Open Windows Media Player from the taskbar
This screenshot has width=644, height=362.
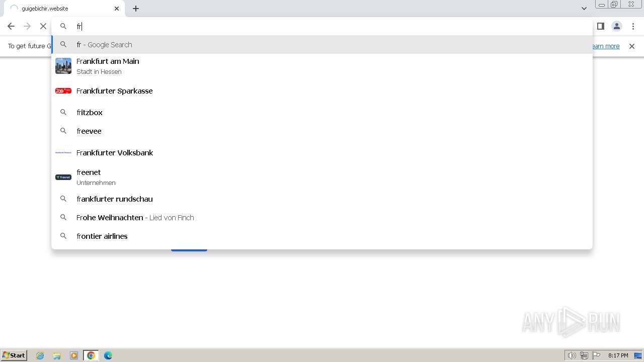[x=74, y=355]
